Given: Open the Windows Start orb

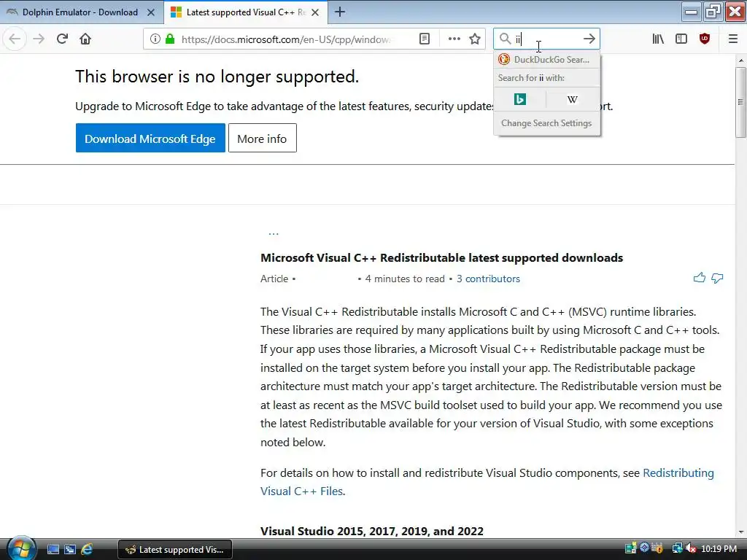Looking at the screenshot, I should (x=21, y=548).
